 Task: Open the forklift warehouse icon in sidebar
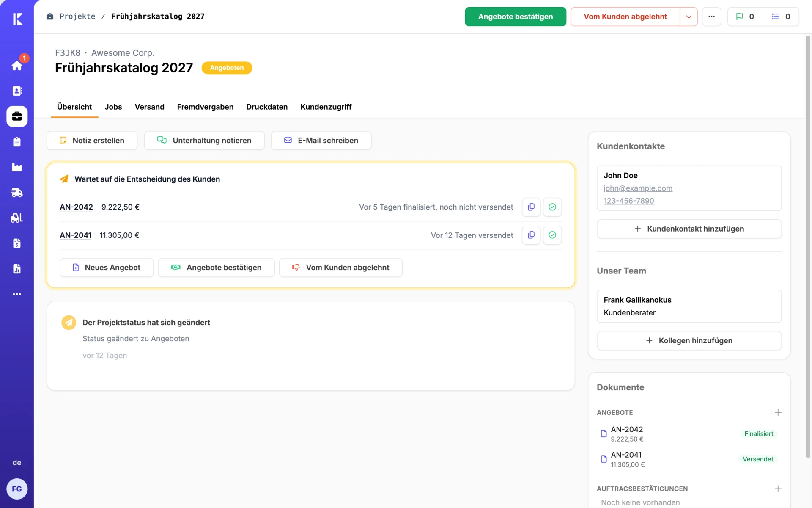(x=17, y=218)
